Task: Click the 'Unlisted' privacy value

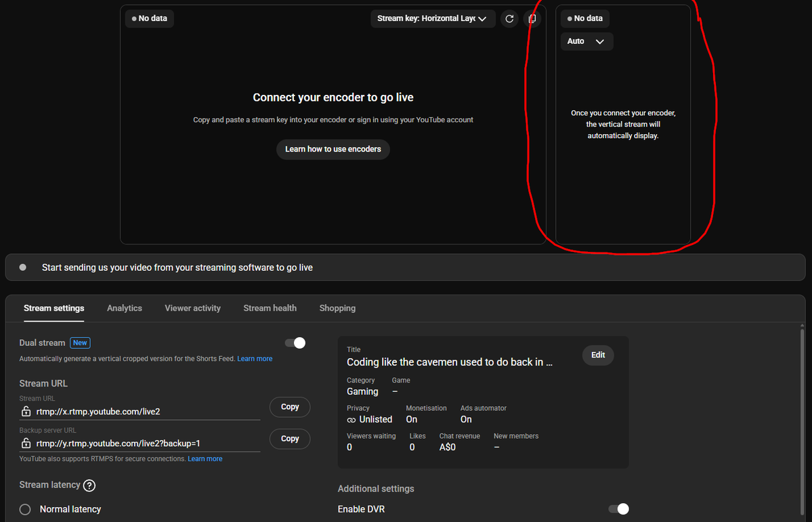Action: pos(376,420)
